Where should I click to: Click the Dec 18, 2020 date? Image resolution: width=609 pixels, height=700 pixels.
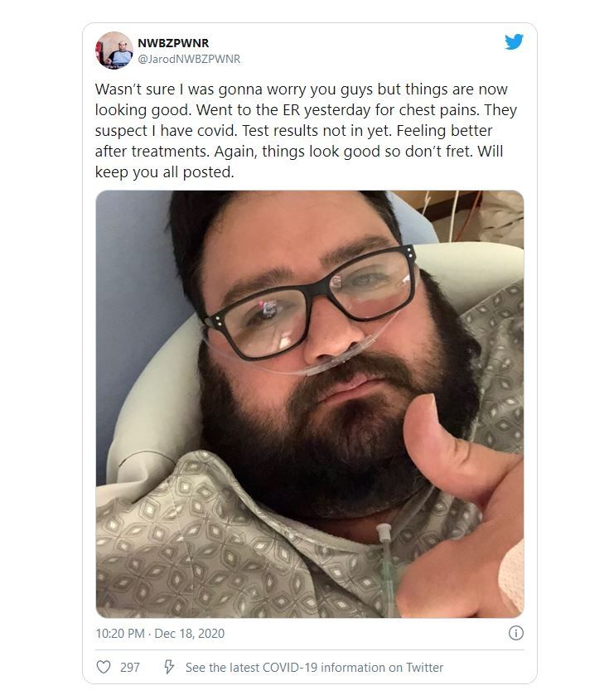(x=189, y=634)
